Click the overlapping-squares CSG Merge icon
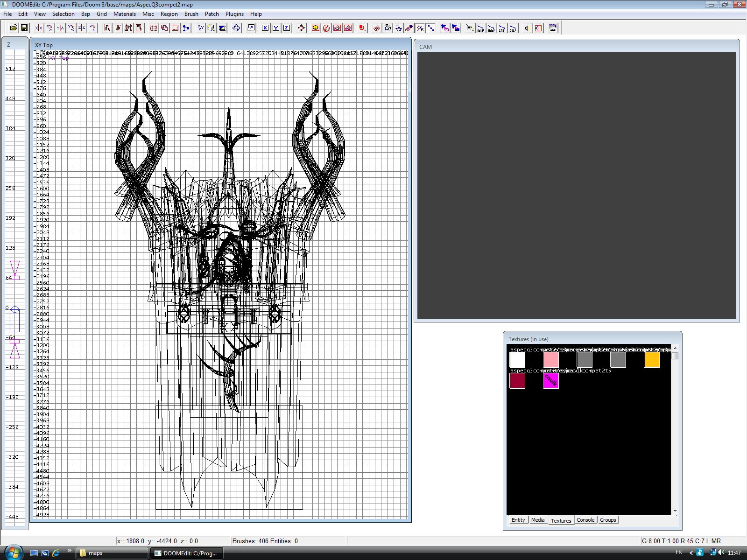Viewport: 747px width, 560px height. [164, 28]
